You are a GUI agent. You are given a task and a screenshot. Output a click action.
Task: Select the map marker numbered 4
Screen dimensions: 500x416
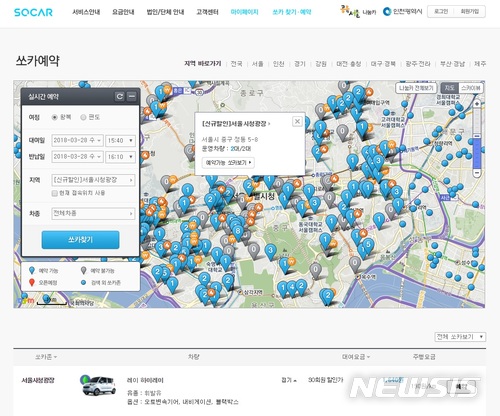[292, 288]
